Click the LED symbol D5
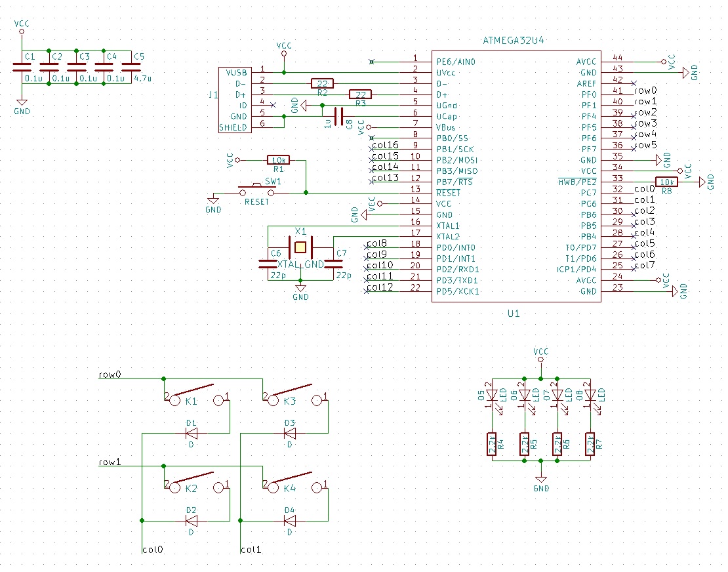 [x=492, y=394]
